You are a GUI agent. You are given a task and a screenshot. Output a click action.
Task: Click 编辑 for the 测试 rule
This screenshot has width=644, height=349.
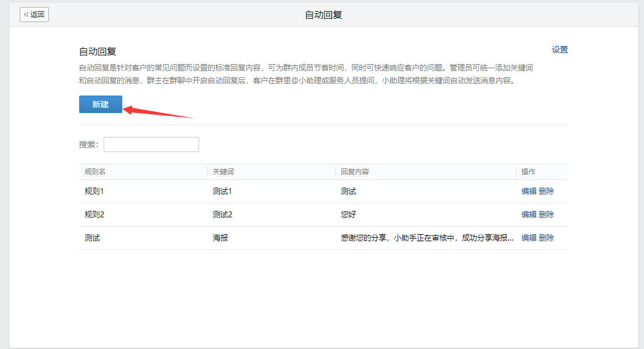coord(529,238)
